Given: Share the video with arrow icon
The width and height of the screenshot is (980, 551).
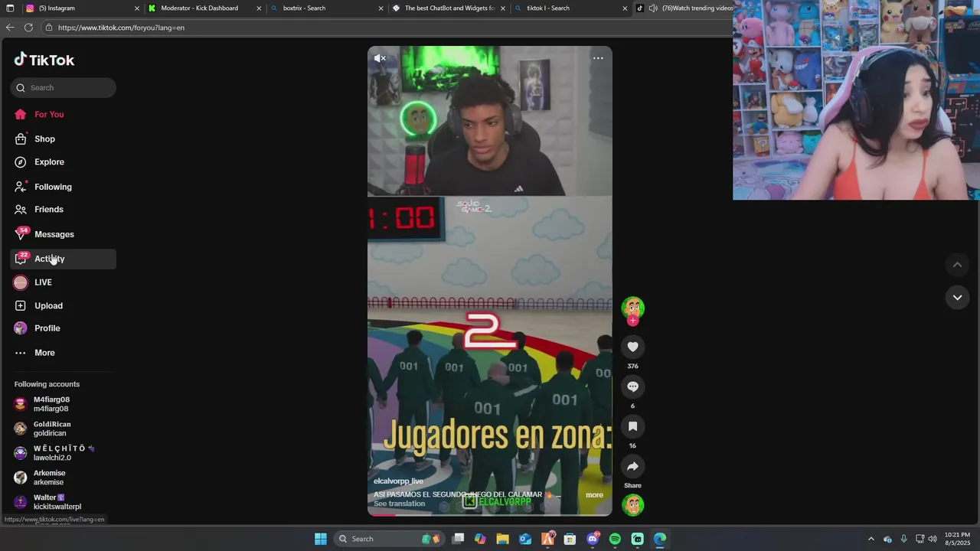Looking at the screenshot, I should [x=632, y=466].
